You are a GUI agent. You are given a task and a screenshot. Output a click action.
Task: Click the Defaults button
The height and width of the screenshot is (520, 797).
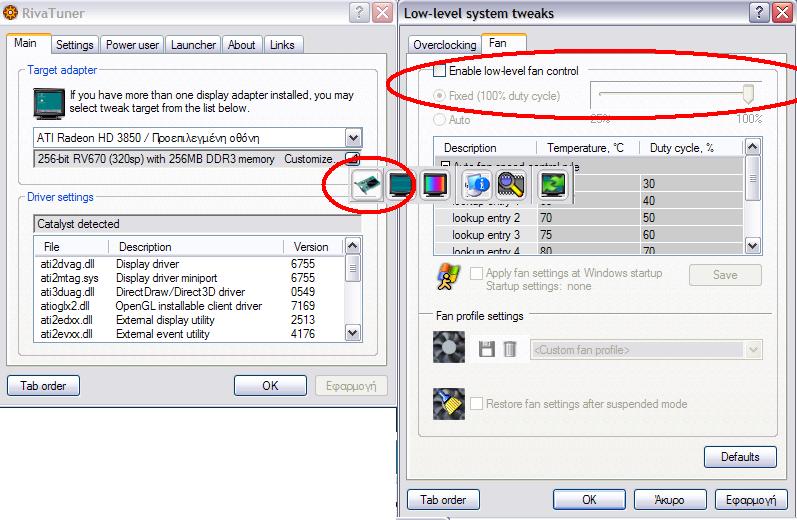[740, 456]
